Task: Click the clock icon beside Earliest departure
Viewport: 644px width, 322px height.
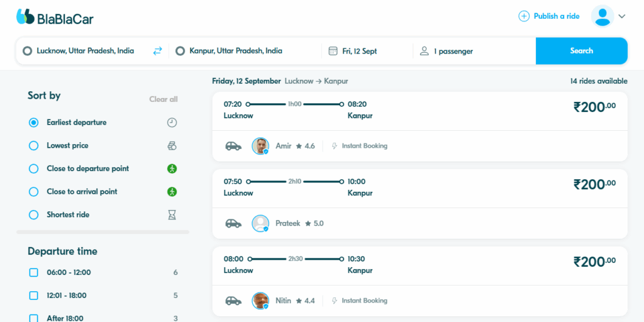Action: [x=172, y=123]
